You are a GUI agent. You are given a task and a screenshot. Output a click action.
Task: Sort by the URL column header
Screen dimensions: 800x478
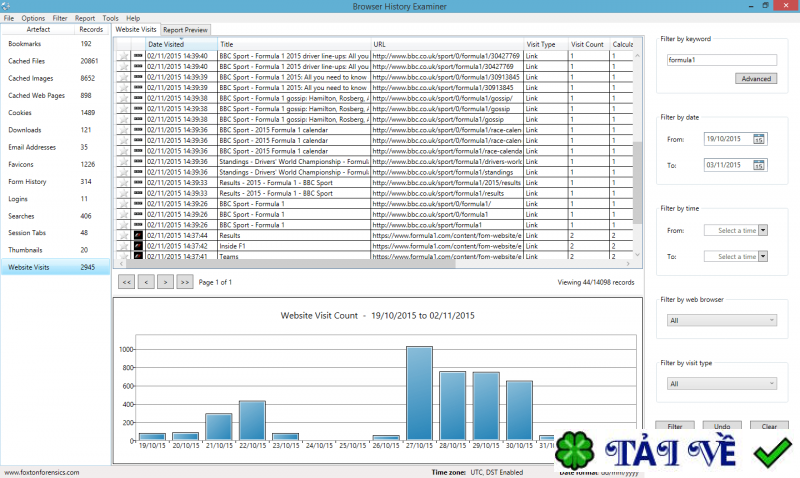447,44
